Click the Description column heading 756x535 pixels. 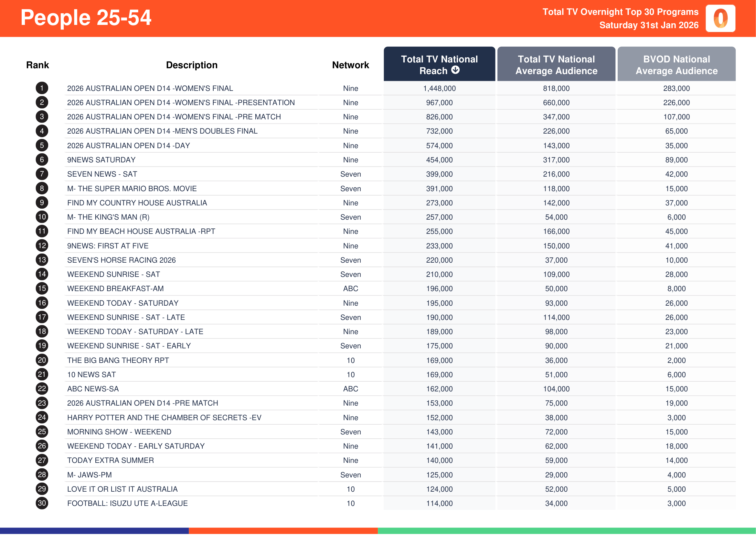point(192,65)
